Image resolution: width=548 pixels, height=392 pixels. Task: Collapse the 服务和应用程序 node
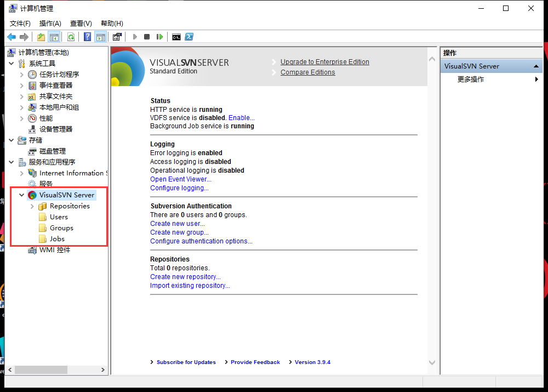11,162
